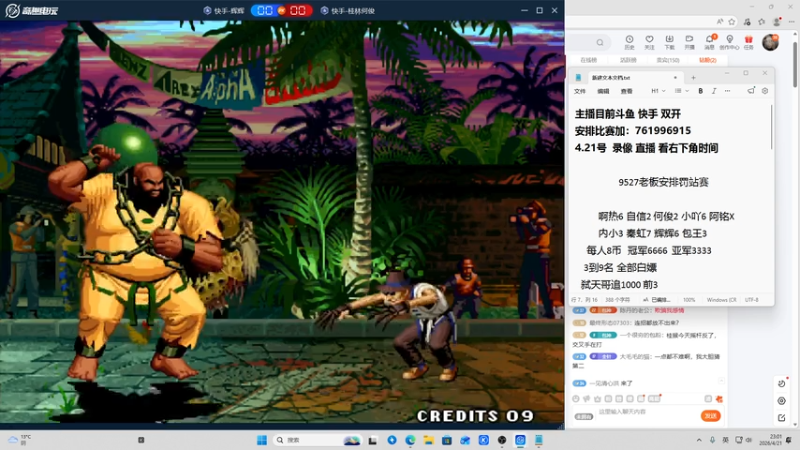Toggle italic formatting in Notepad
The width and height of the screenshot is (800, 450).
click(x=714, y=91)
